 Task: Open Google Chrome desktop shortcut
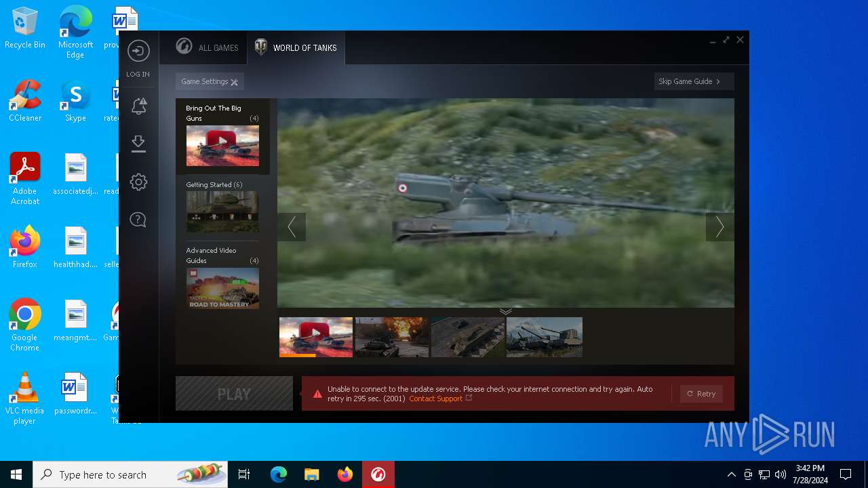click(x=25, y=325)
